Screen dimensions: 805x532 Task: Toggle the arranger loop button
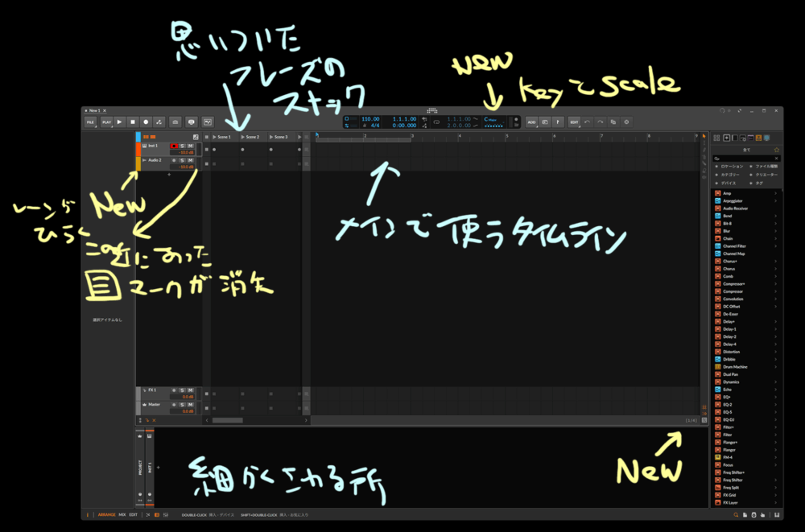[x=436, y=122]
